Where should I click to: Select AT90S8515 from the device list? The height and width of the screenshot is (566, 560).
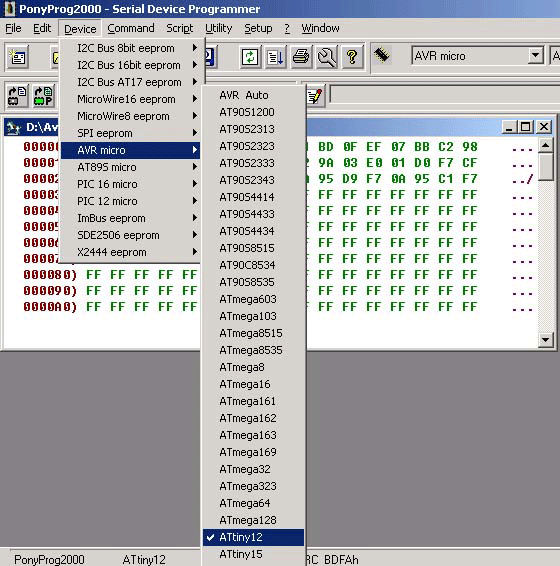(x=253, y=248)
